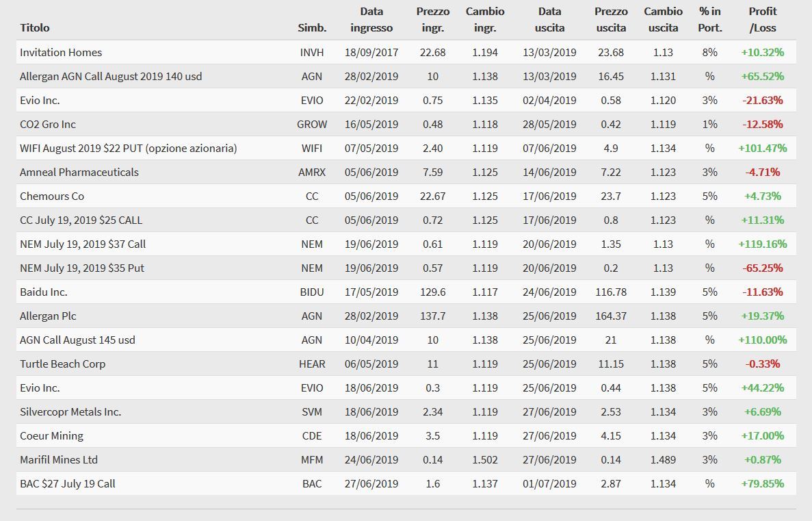This screenshot has width=812, height=521.
Task: Click the +10.32% profit value
Action: (762, 52)
